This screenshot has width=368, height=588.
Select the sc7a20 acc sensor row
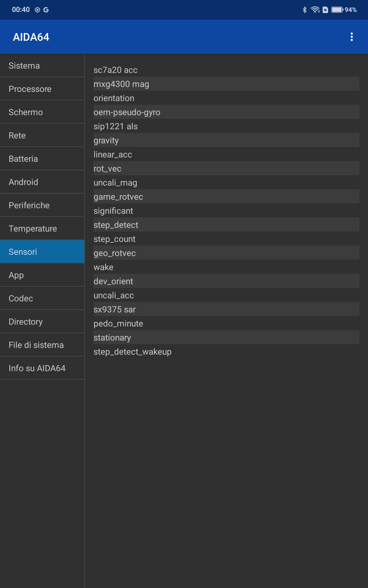226,70
